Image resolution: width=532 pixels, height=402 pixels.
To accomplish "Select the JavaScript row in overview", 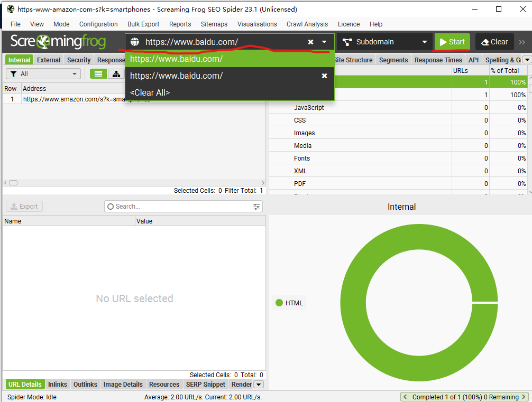I will pos(398,107).
